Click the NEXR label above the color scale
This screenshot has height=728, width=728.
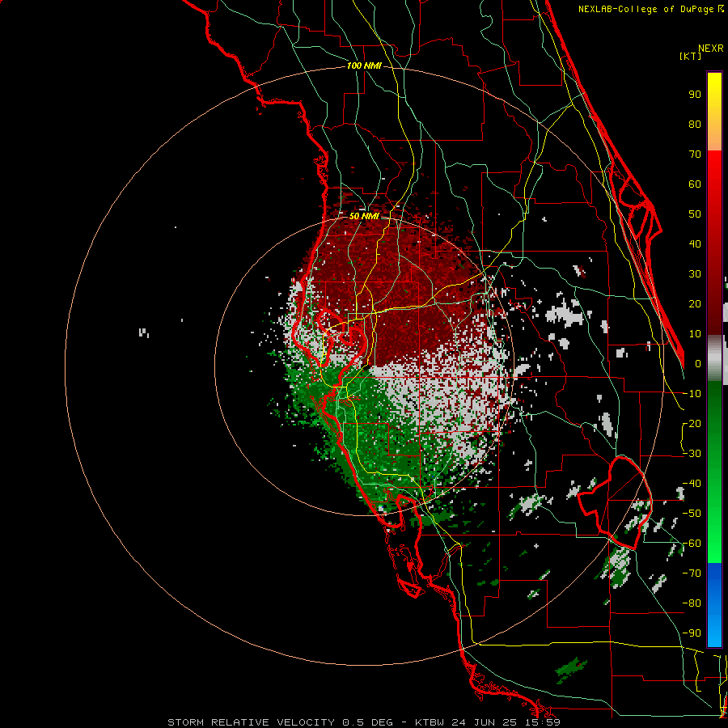[x=710, y=49]
